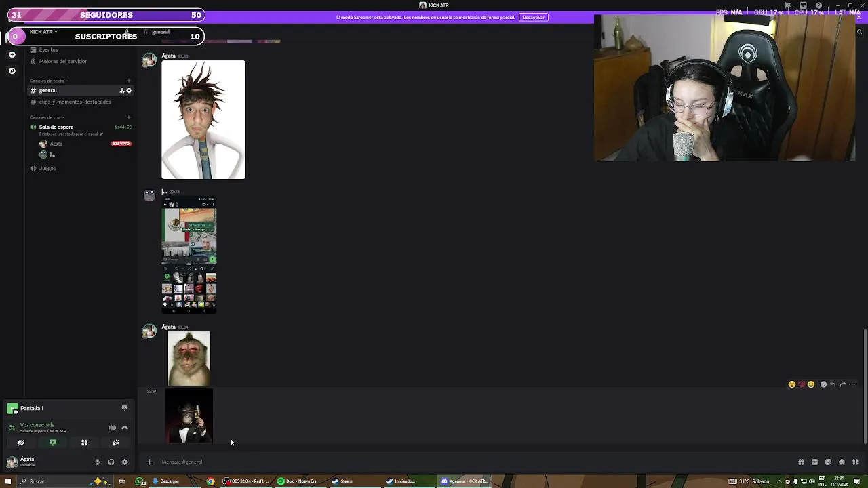868x488 pixels.
Task: Open KICK ATR server dropdown
Action: pyautogui.click(x=44, y=32)
